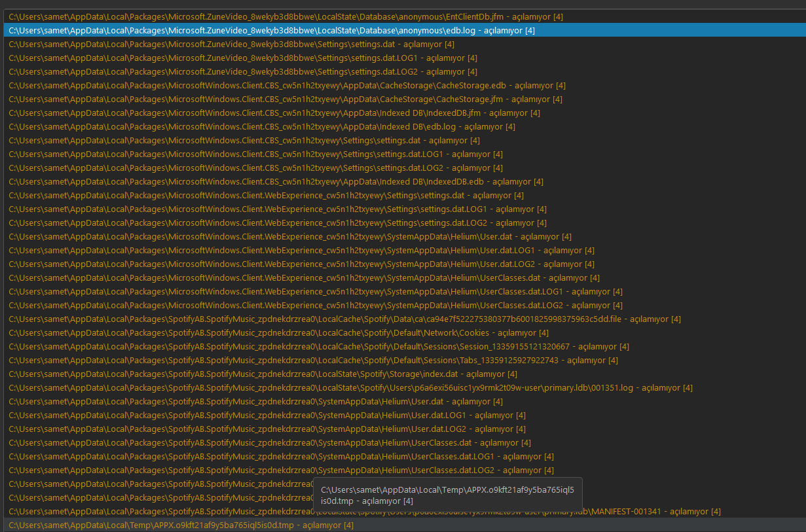Image resolution: width=806 pixels, height=532 pixels.
Task: Pick the SpotifyMusic User.dat.LOG1 row
Action: pos(404,415)
